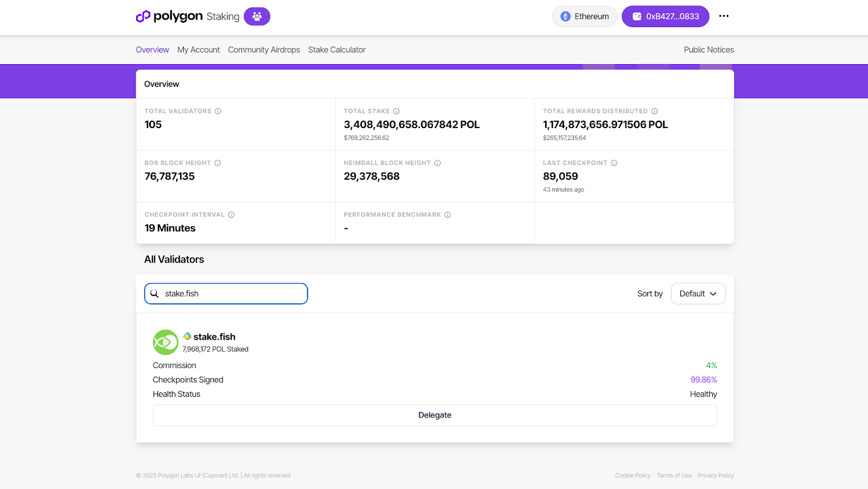Click the Total Validators info icon
Image resolution: width=868 pixels, height=489 pixels.
[x=218, y=111]
